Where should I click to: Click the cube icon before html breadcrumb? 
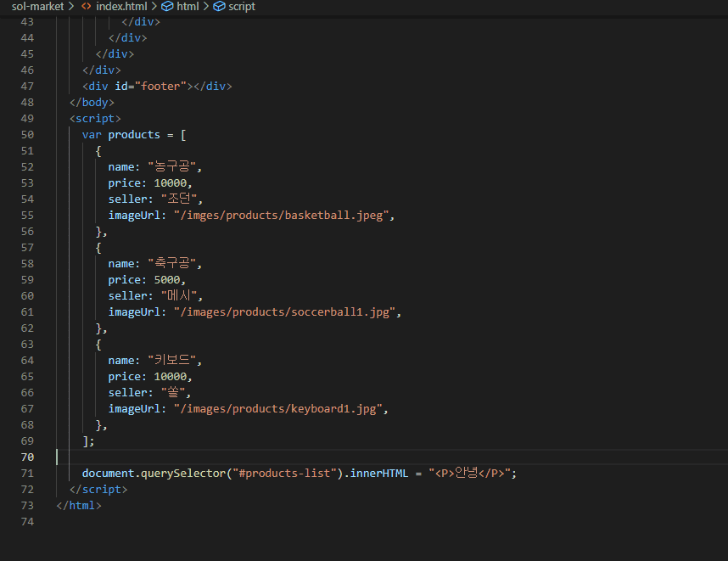click(167, 7)
